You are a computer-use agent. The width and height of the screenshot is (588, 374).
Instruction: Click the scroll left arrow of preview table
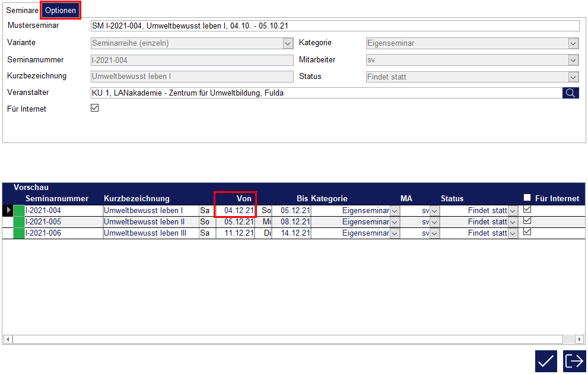(x=8, y=339)
